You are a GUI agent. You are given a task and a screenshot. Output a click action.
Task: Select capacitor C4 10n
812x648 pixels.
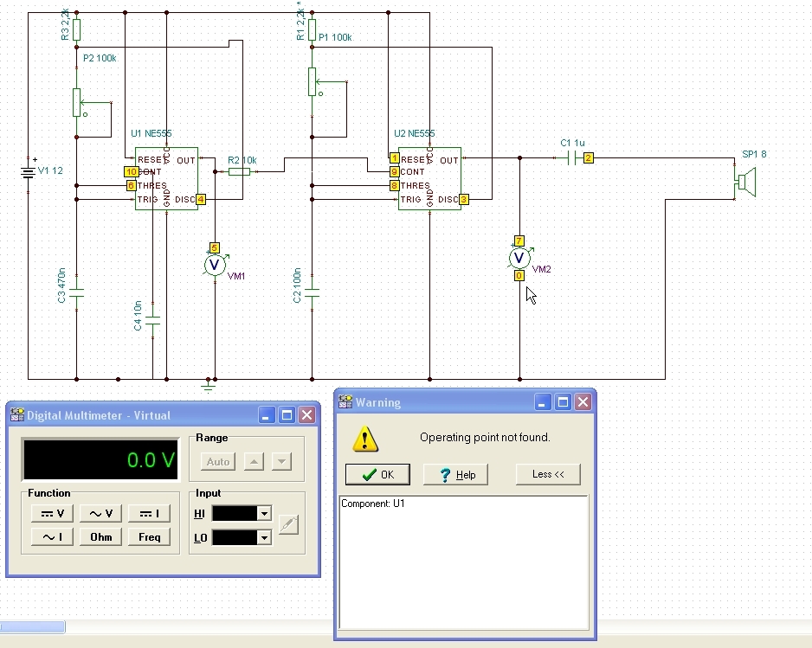coord(152,320)
